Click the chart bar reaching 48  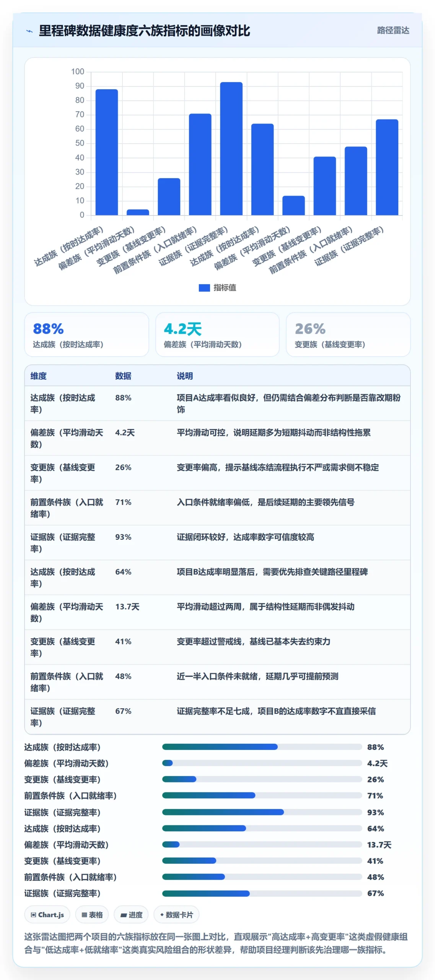(356, 181)
